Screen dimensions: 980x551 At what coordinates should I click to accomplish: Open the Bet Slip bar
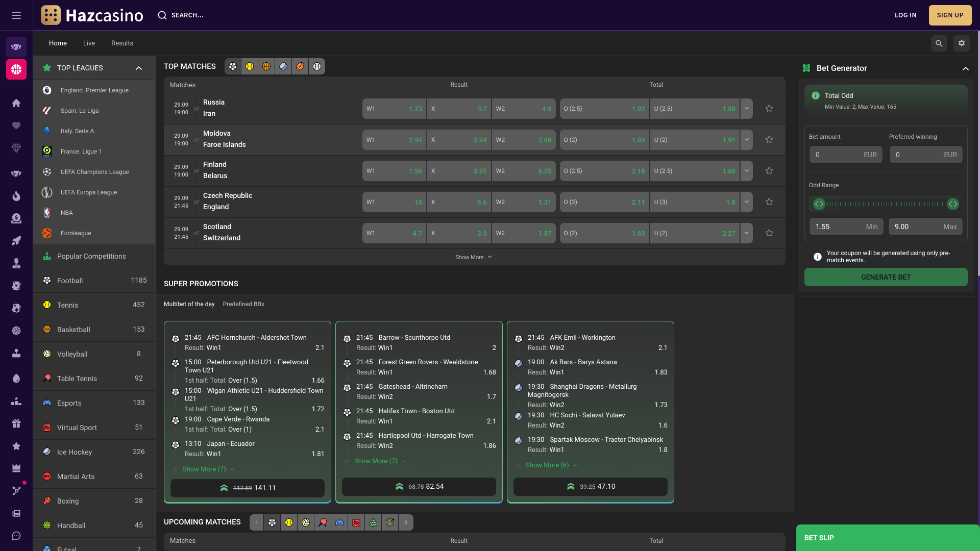(887, 538)
